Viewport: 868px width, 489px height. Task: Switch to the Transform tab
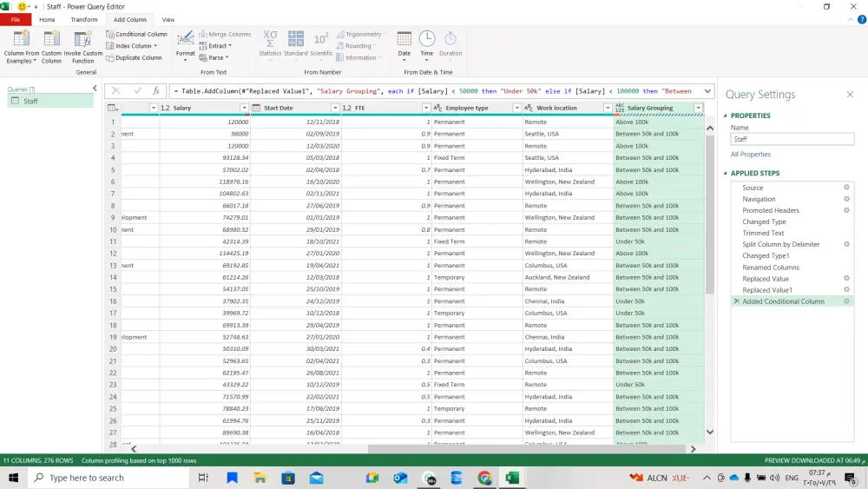point(84,19)
